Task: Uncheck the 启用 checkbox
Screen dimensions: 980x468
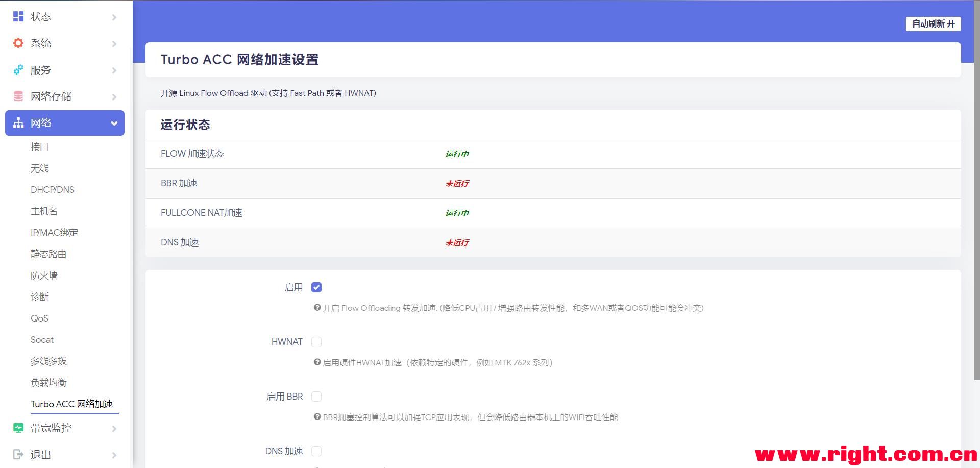Action: click(x=316, y=287)
